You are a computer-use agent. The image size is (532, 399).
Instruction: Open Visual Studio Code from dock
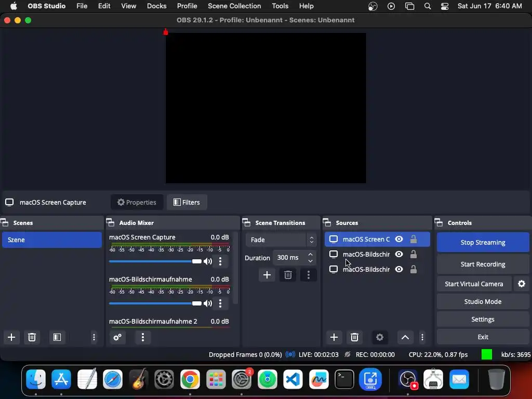[293, 379]
